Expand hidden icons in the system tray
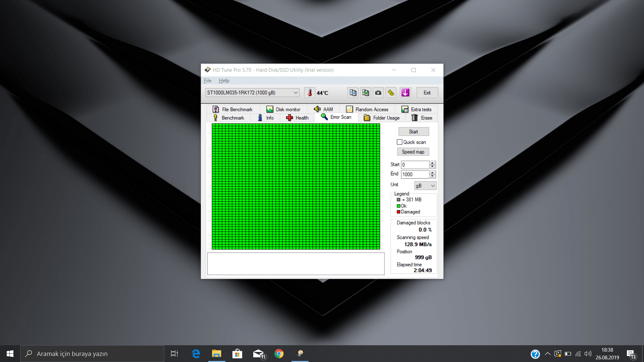Image resolution: width=644 pixels, height=362 pixels. click(547, 353)
